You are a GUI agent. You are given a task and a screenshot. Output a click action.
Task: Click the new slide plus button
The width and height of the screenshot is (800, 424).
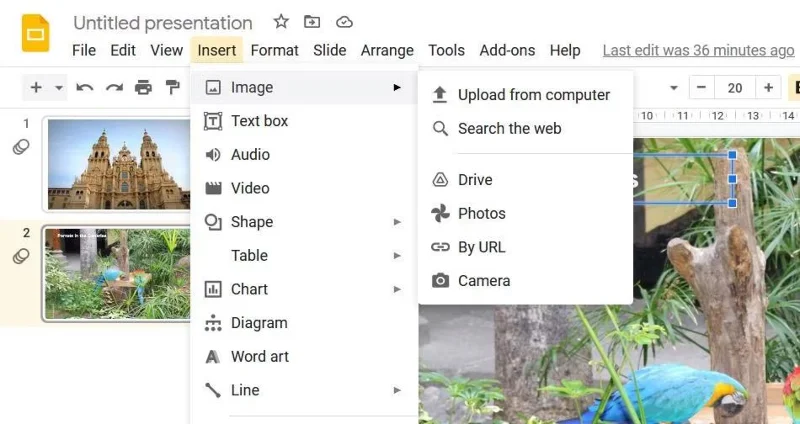pos(36,87)
